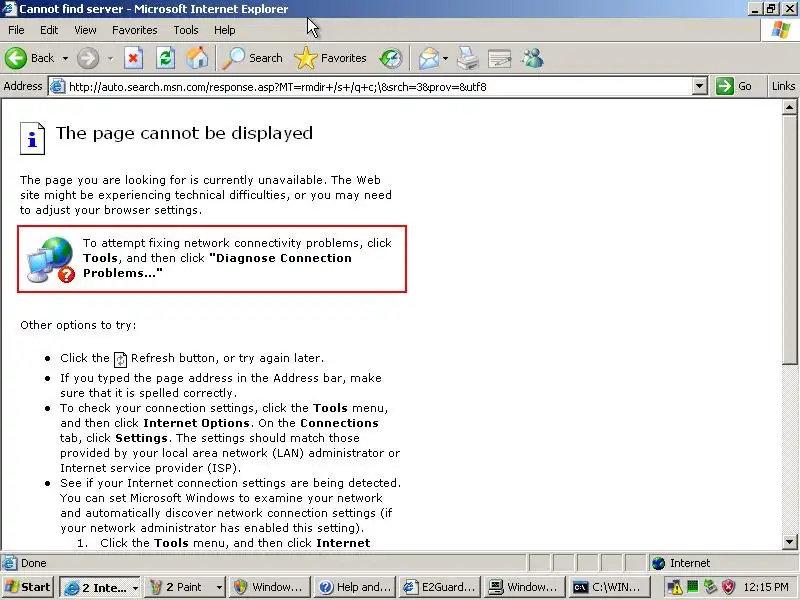Click inside the Address URL field

[379, 87]
